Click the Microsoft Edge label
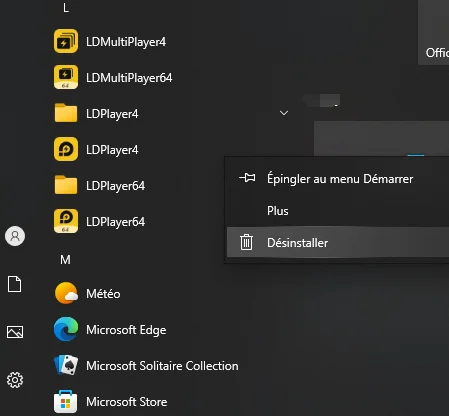 tap(126, 330)
